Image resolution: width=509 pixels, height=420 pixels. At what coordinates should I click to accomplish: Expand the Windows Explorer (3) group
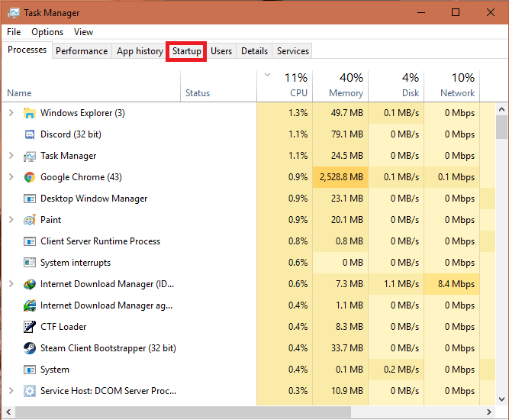(11, 113)
